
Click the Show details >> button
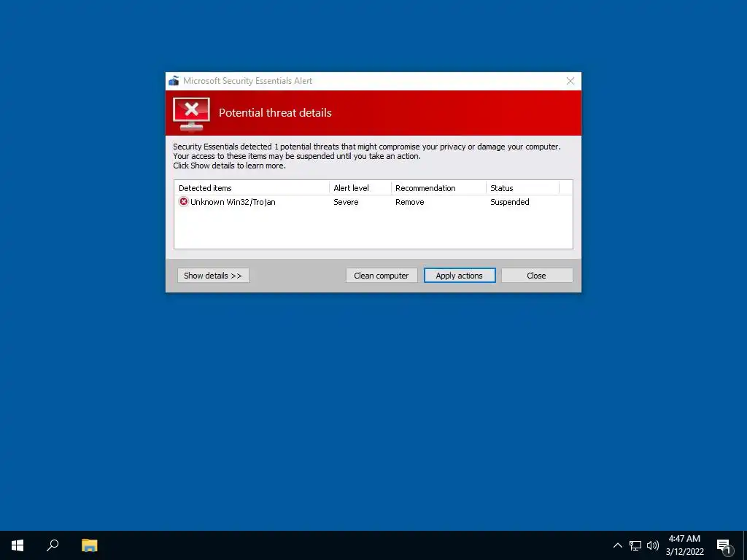tap(213, 275)
